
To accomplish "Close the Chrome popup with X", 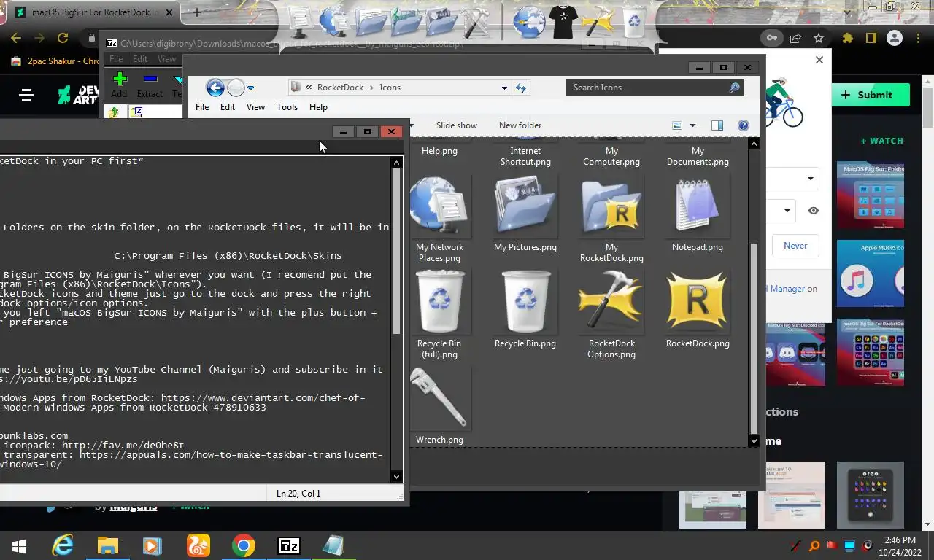I will 819,60.
